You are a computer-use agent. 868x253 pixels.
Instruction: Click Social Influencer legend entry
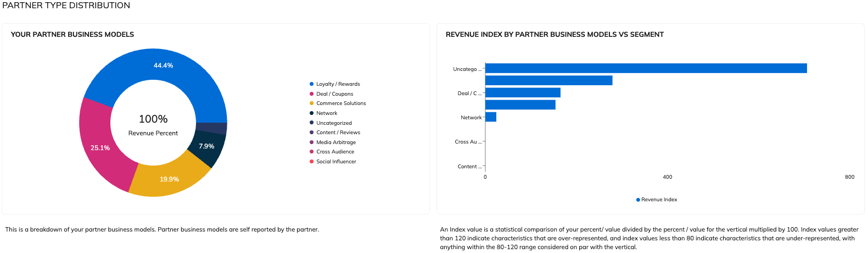[336, 162]
